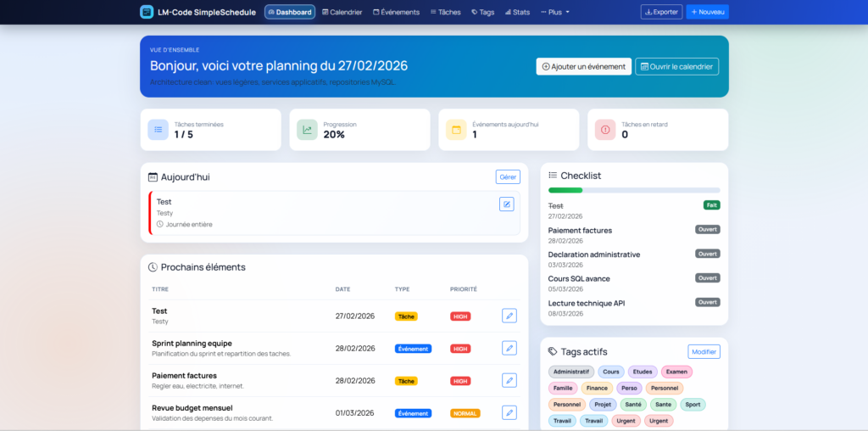Viewport: 868px width, 431px height.
Task: Toggle Ouvert status for Cours SQL avance
Action: click(707, 278)
